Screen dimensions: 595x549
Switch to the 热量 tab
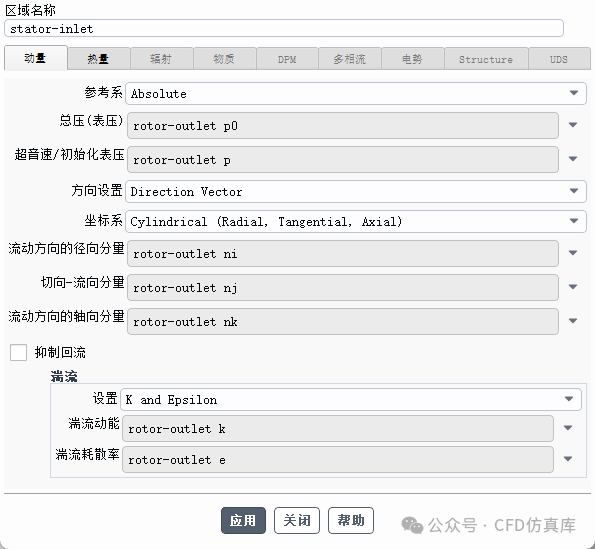99,59
